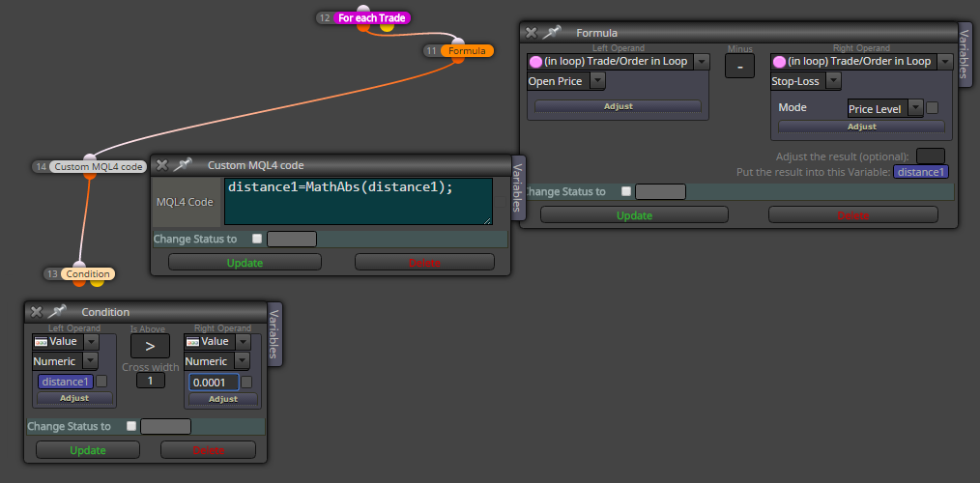Click the yellow output dot under Condition block
This screenshot has width=980, height=483.
tap(97, 282)
